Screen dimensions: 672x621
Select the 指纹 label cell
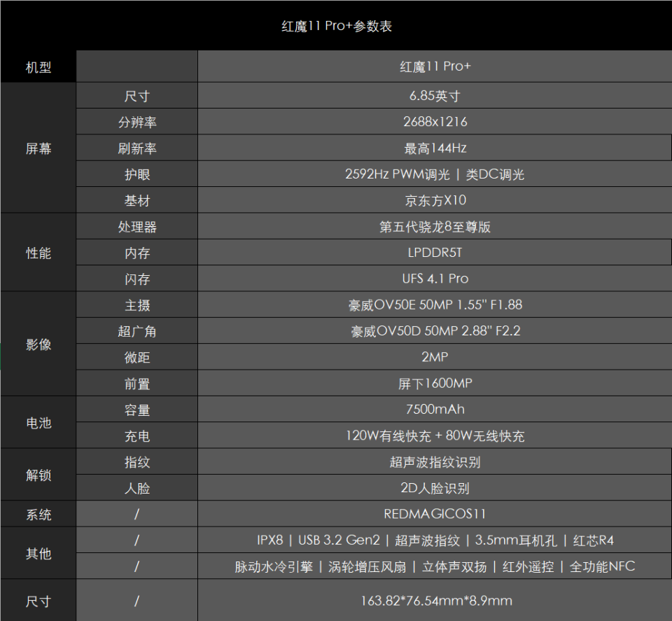click(x=137, y=461)
